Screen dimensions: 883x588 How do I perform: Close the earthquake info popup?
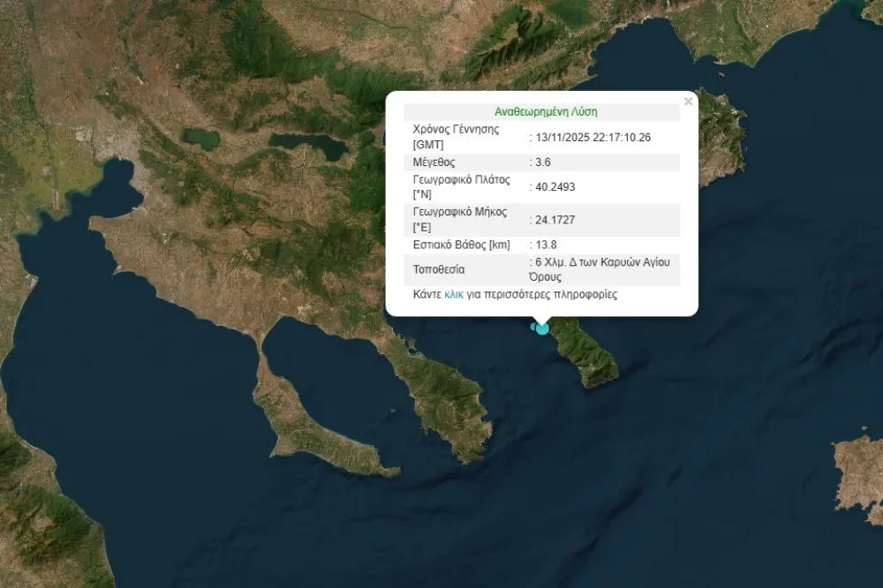[688, 102]
